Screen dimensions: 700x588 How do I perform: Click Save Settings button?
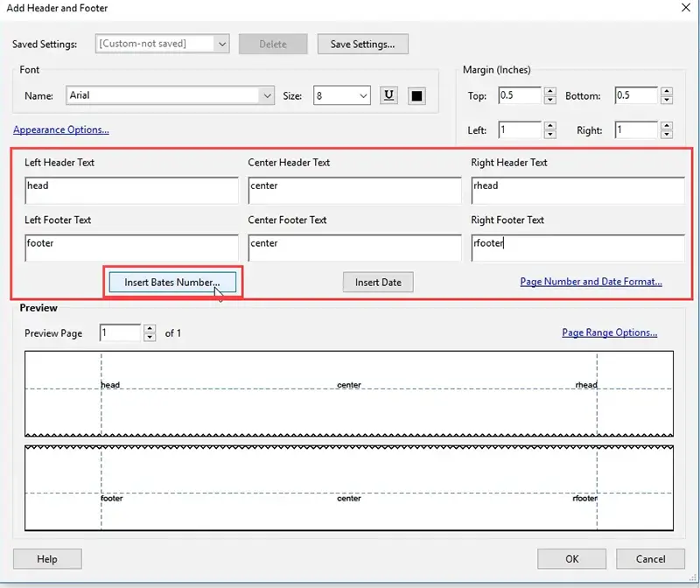point(362,45)
